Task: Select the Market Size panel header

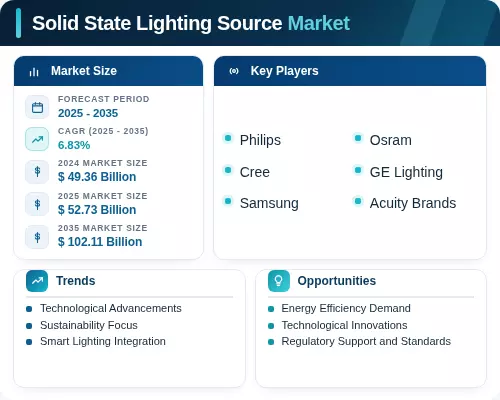Action: pyautogui.click(x=108, y=71)
